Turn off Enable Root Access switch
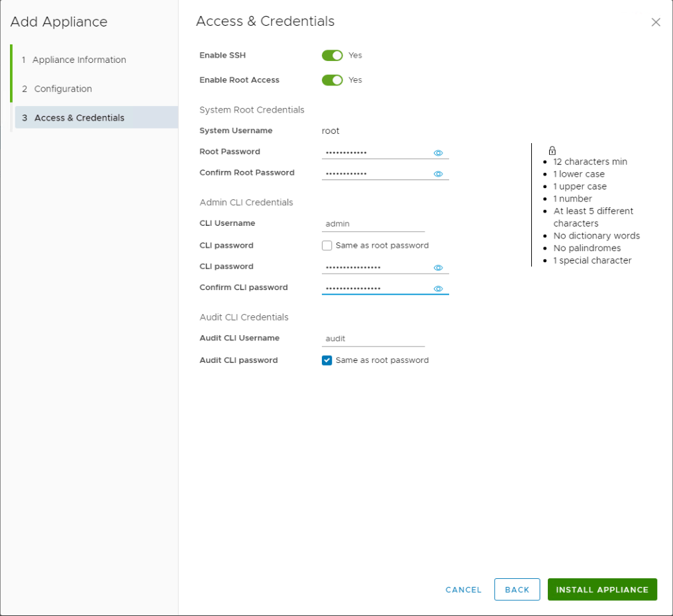Viewport: 673px width, 616px height. pos(332,80)
